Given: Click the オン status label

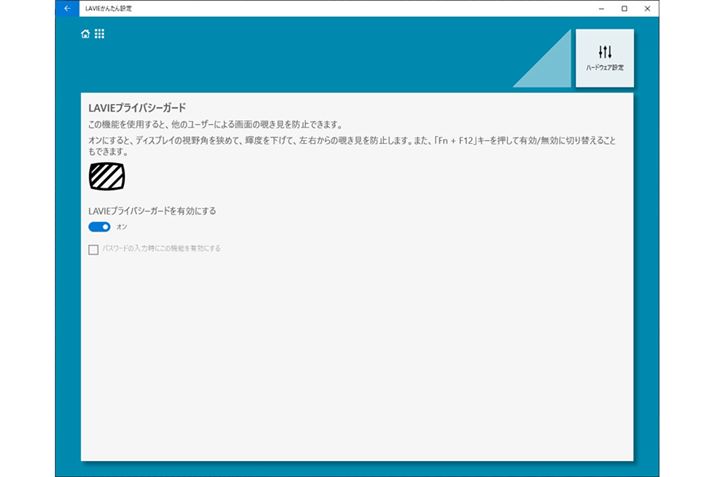Looking at the screenshot, I should [122, 227].
